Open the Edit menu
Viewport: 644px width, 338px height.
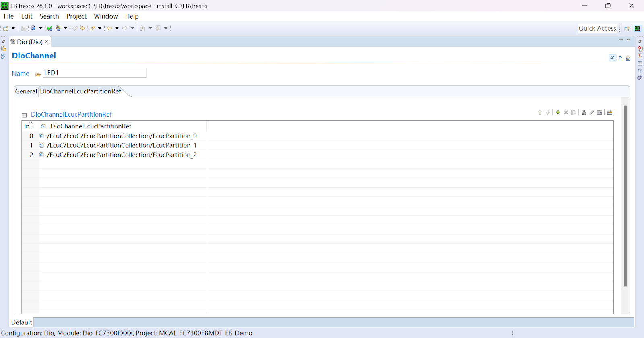point(27,16)
